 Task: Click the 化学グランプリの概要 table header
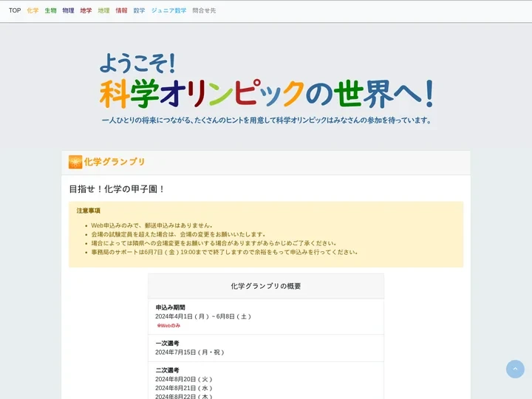click(266, 286)
